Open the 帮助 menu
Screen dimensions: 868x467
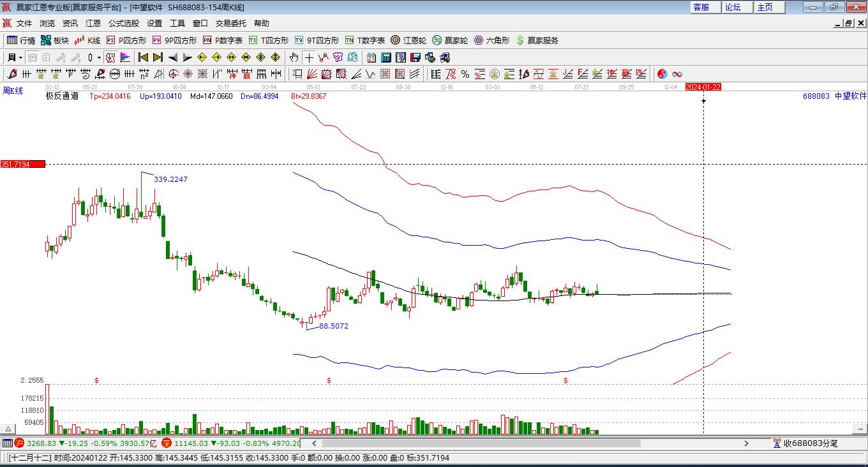click(262, 24)
